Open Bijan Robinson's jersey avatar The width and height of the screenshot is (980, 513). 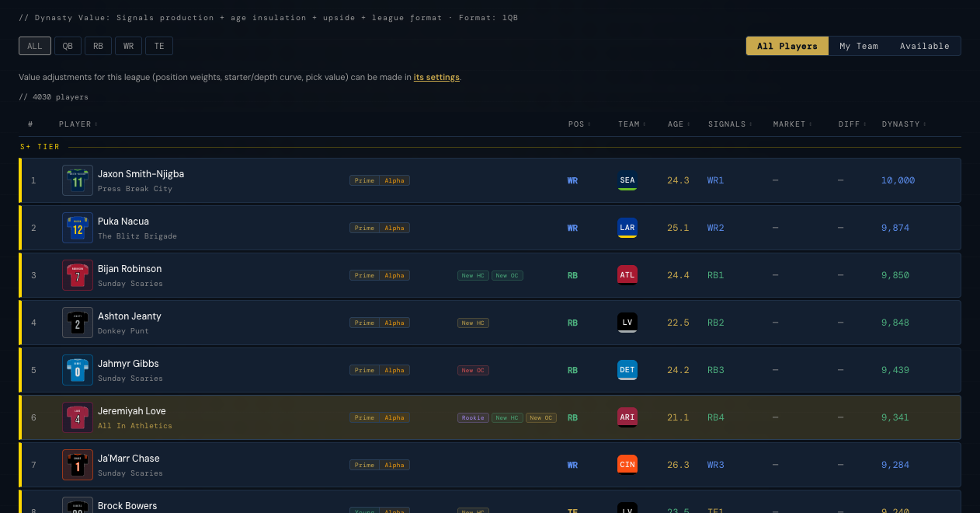coord(78,275)
